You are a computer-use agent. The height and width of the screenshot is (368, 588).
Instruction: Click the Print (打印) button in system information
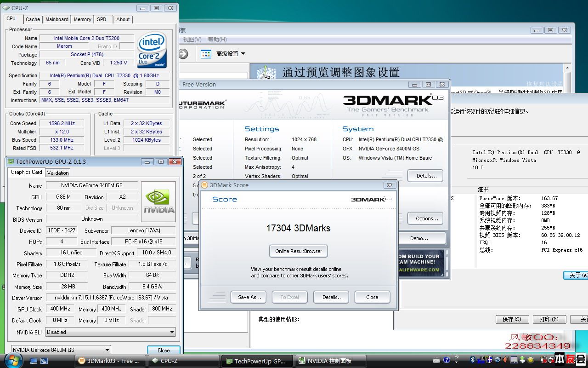click(549, 319)
